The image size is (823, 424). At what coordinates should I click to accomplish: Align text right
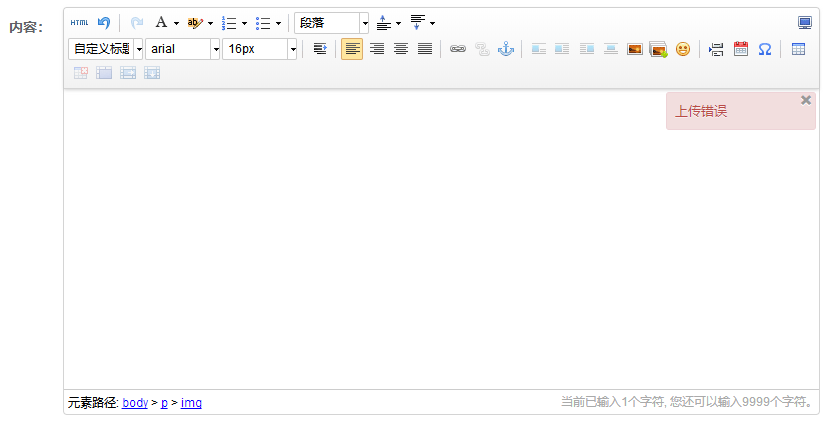pos(377,49)
